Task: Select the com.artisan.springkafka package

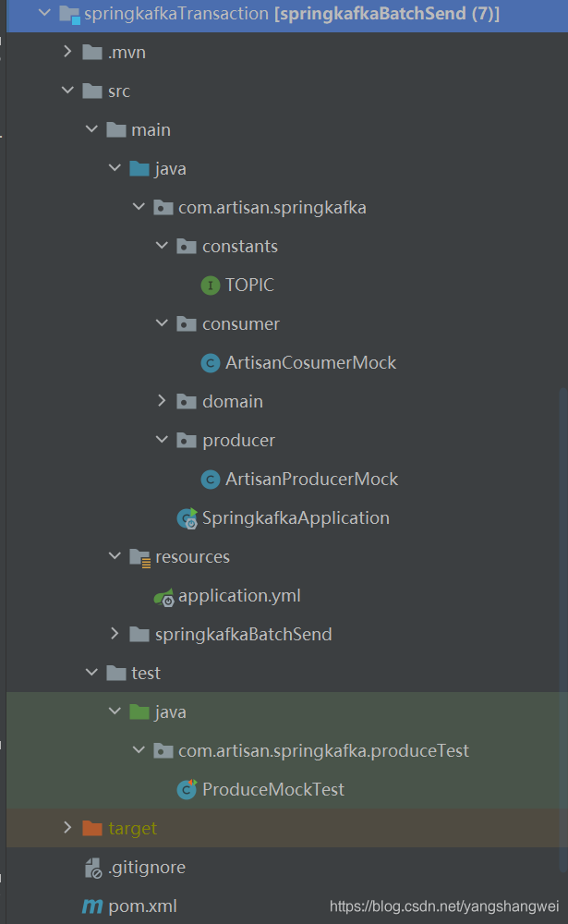Action: (272, 208)
